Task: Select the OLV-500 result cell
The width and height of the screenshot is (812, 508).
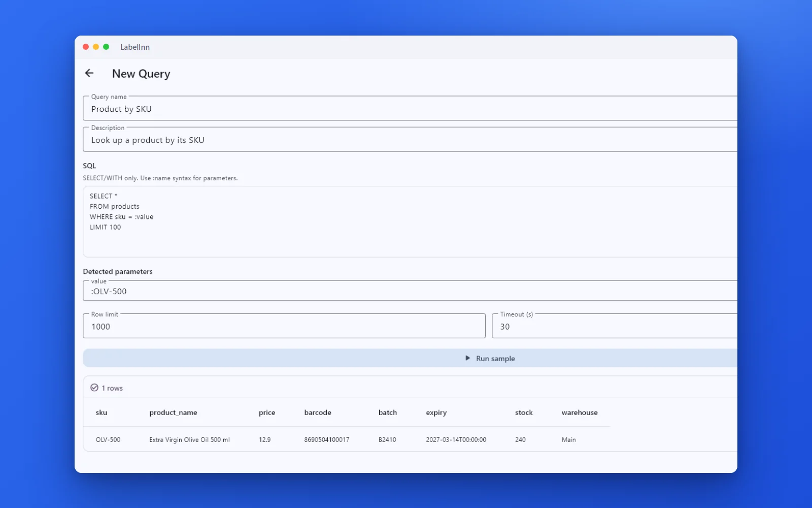Action: (x=108, y=439)
